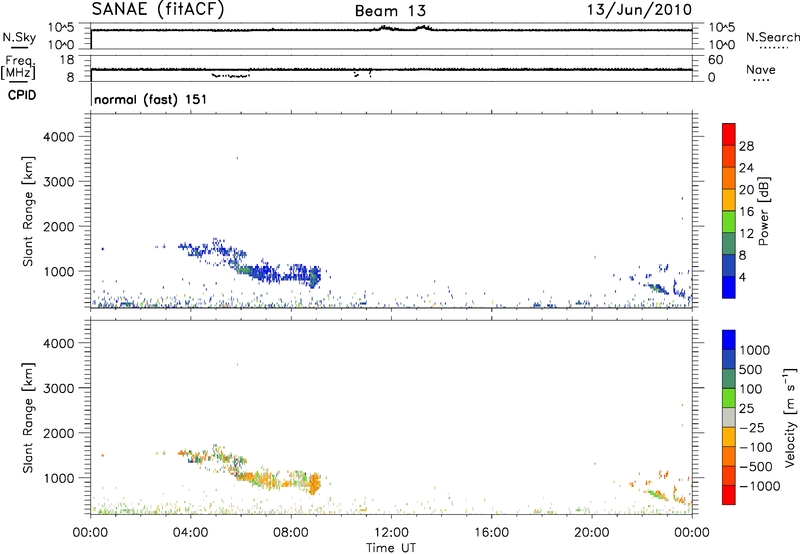This screenshot has width=800, height=554.
Task: Pick the green Velocity segment 25 to 100
Action: (x=729, y=398)
